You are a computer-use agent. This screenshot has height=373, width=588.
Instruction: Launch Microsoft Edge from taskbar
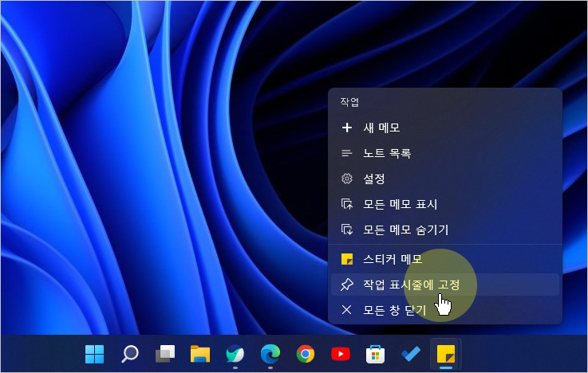270,354
